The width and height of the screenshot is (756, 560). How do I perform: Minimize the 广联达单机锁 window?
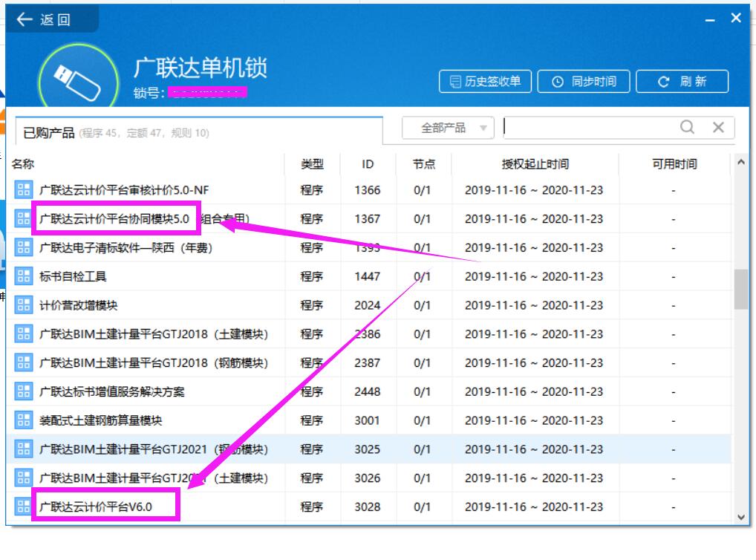[x=710, y=20]
